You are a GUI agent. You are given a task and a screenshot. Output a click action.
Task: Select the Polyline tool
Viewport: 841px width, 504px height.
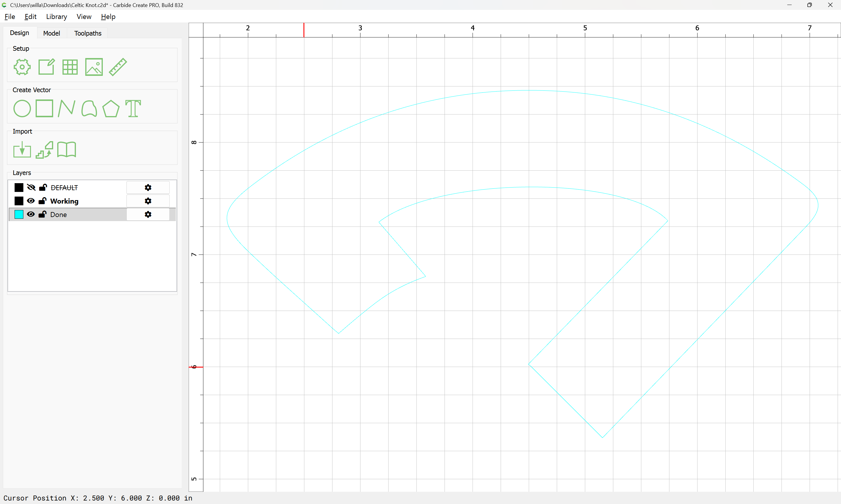point(67,109)
